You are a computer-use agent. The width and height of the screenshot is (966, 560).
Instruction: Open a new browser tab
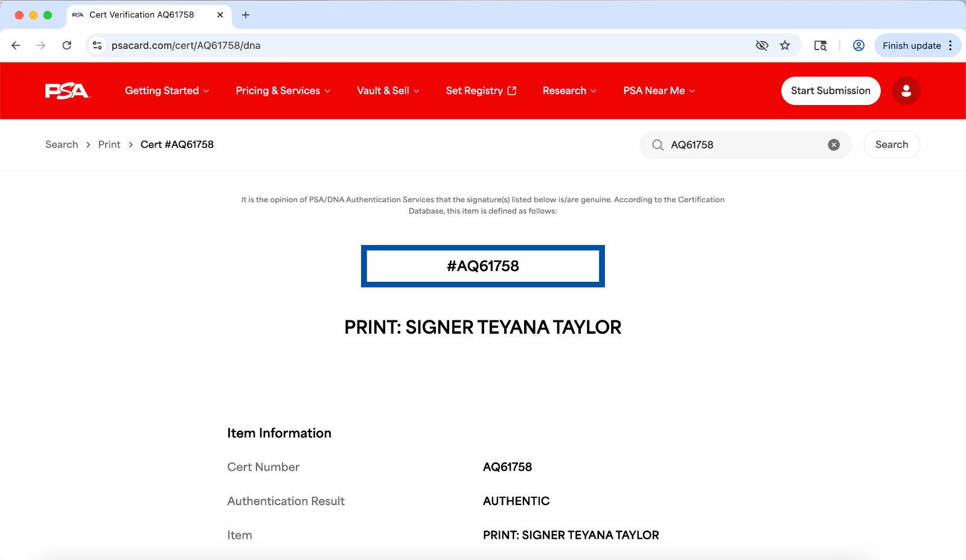pos(246,15)
